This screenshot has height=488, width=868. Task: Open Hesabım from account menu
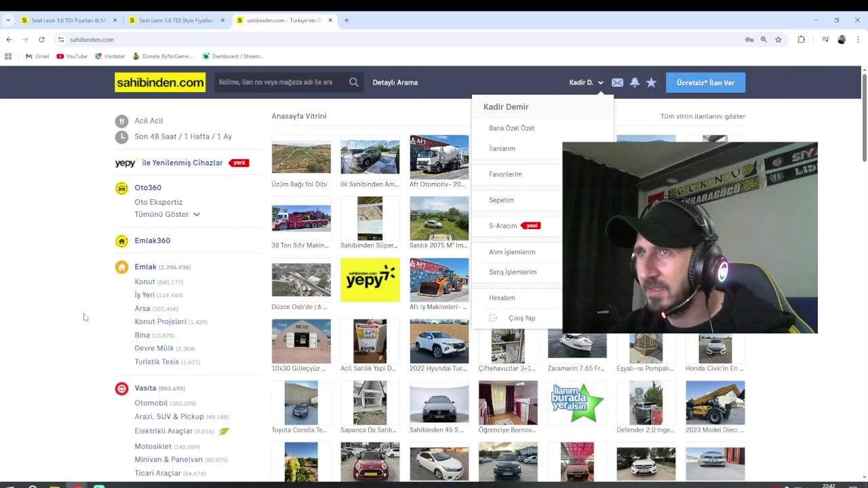tap(502, 298)
